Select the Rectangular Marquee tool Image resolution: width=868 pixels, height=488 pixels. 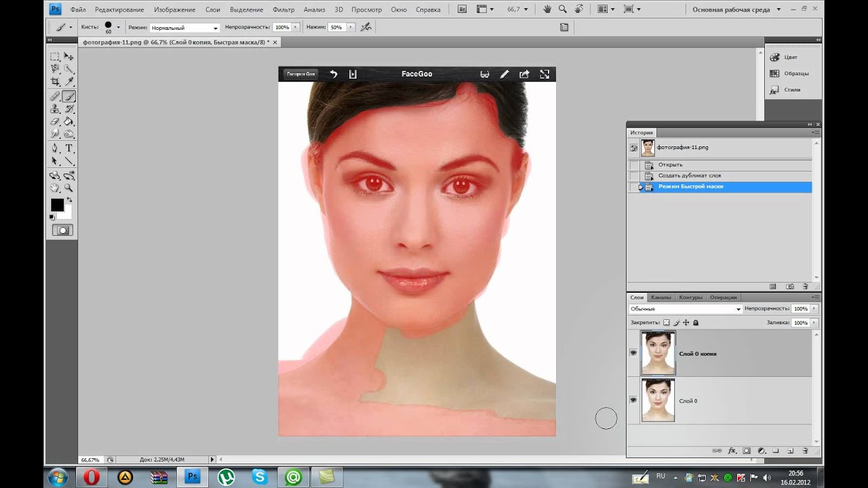[55, 57]
